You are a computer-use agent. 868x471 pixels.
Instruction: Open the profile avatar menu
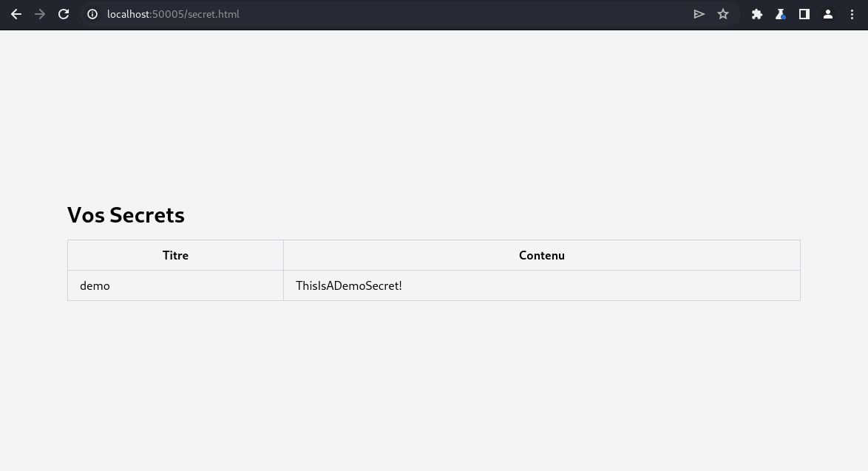click(x=828, y=14)
